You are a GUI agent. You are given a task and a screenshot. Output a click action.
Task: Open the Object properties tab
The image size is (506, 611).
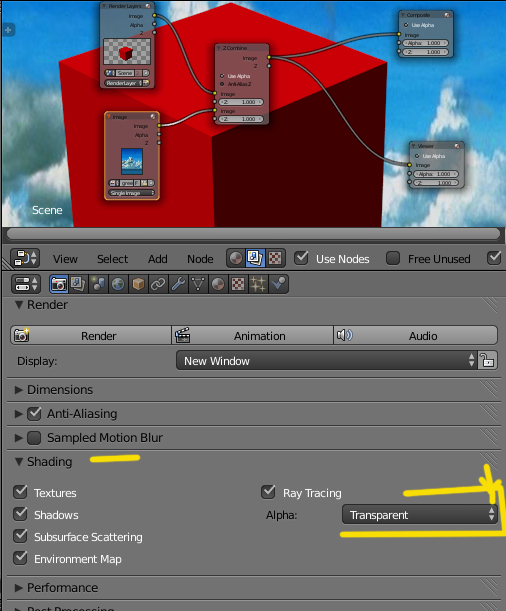[x=138, y=284]
